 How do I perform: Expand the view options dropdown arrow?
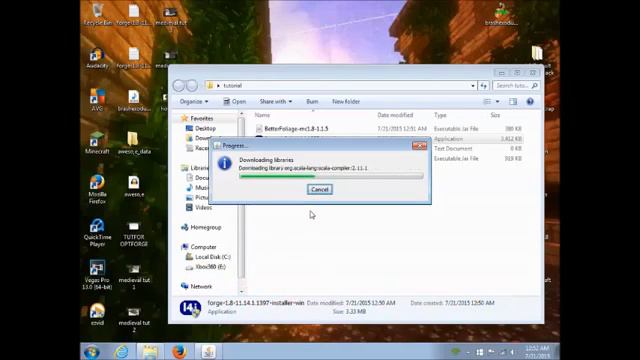[x=497, y=102]
